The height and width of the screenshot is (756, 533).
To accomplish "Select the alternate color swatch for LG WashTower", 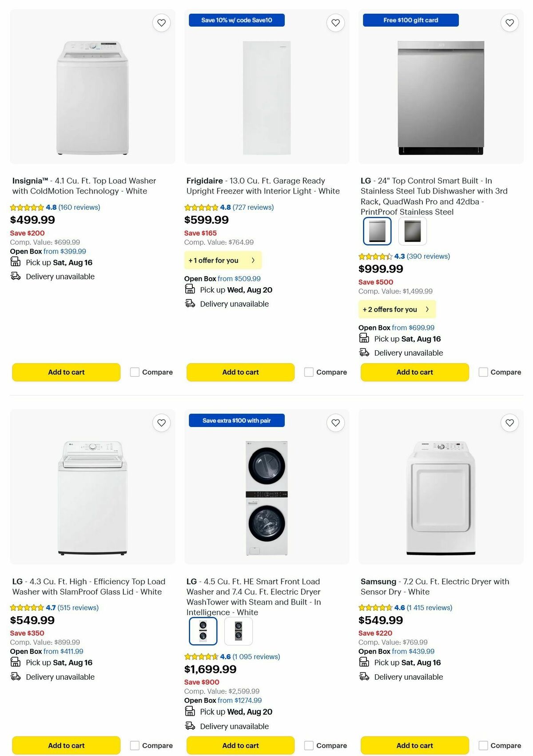I will 239,631.
